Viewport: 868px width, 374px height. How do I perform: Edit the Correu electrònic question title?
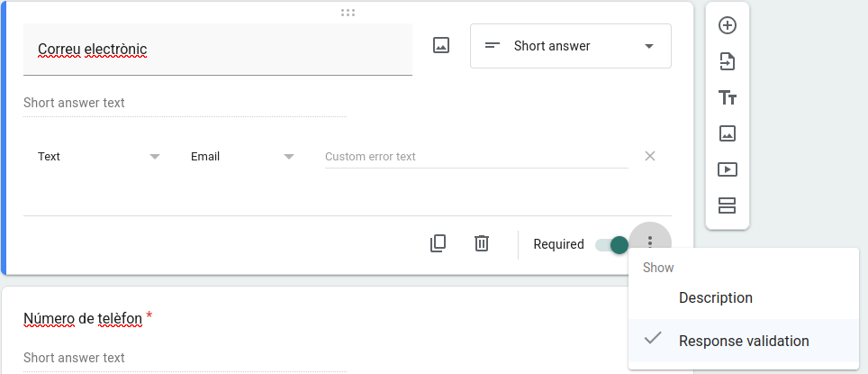point(217,50)
